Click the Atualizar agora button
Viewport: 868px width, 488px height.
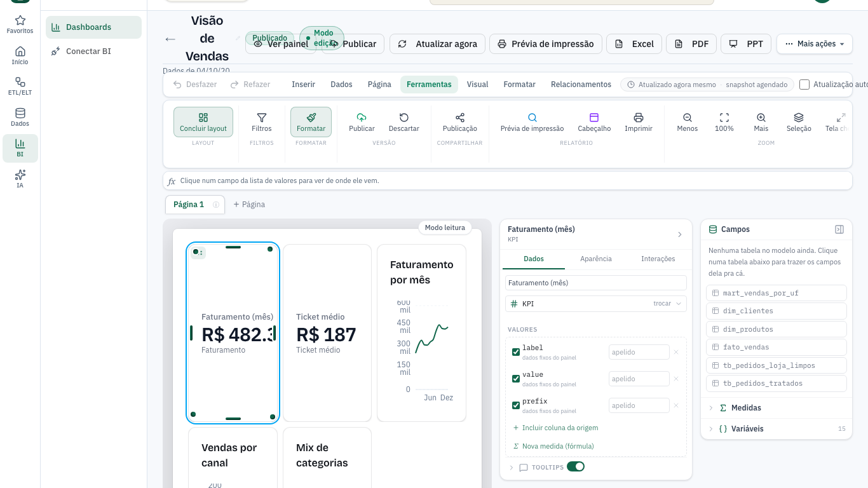tap(438, 44)
